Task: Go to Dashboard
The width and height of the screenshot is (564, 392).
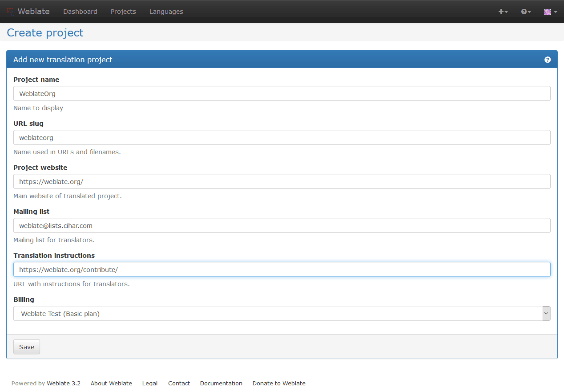Action: click(x=80, y=12)
